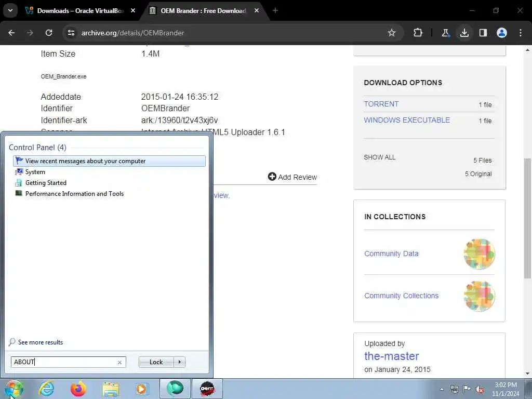Open Chrome Labs flask icon
The image size is (532, 399).
click(x=445, y=33)
